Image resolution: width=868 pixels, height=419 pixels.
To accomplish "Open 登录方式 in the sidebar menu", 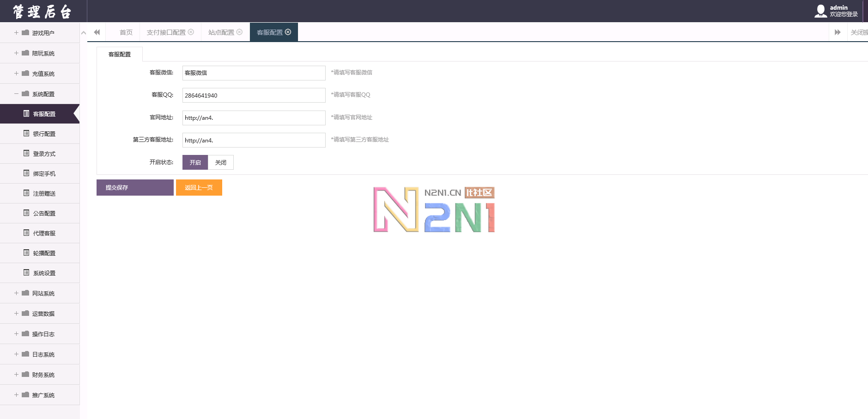I will point(44,154).
